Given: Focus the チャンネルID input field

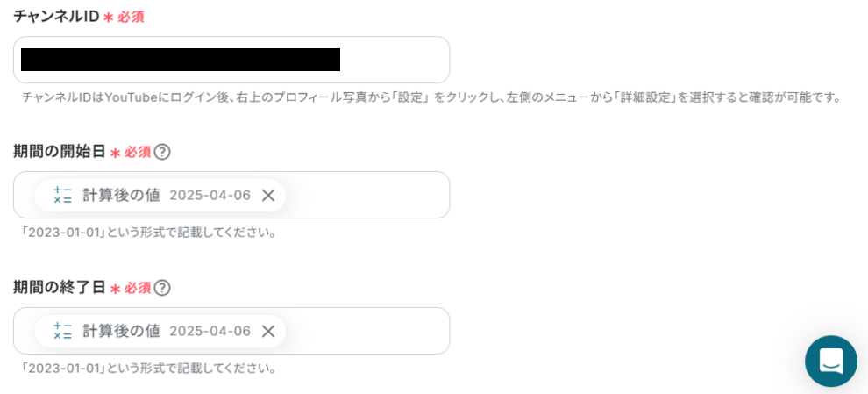Looking at the screenshot, I should (395, 60).
